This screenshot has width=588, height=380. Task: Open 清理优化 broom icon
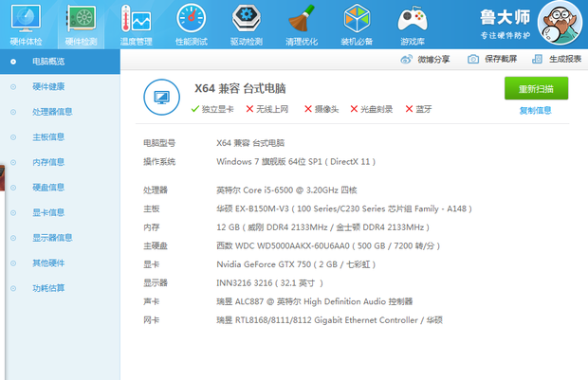302,18
